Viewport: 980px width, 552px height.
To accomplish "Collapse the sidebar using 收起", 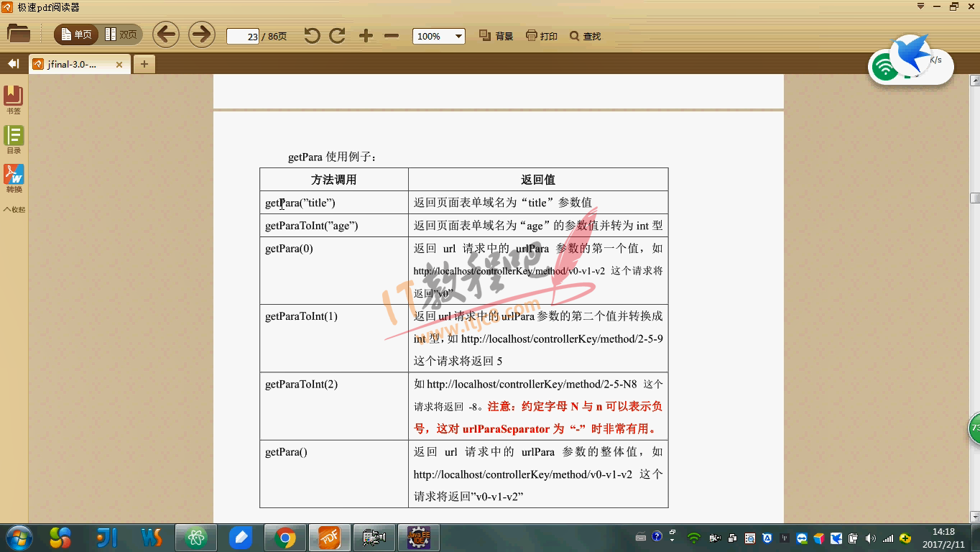I will tap(14, 210).
